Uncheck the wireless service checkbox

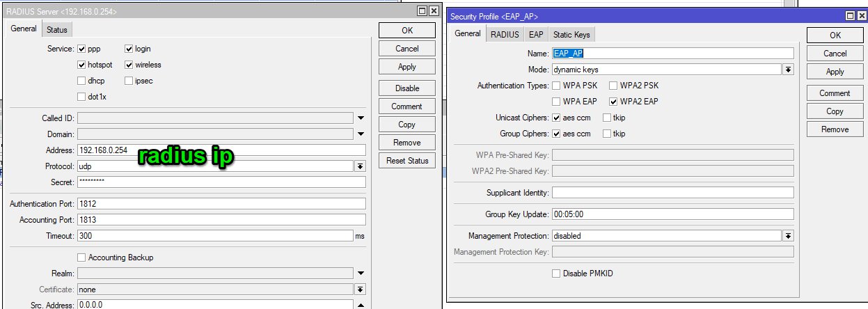(x=129, y=65)
